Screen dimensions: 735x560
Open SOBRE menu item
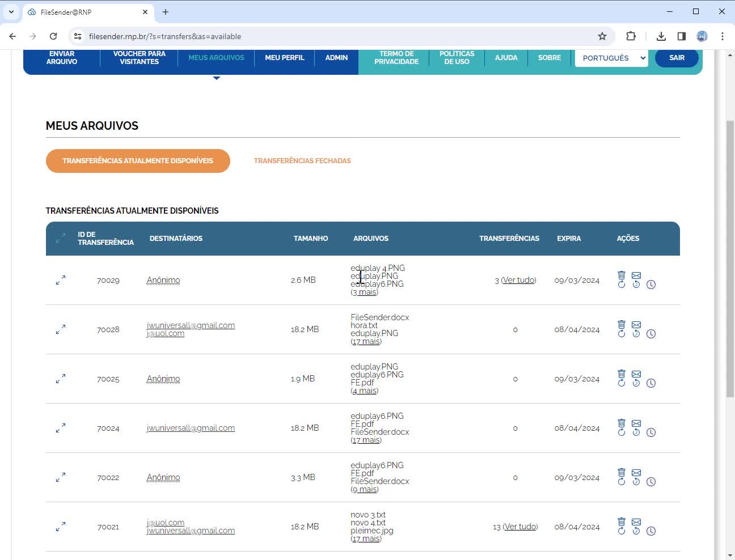point(550,58)
